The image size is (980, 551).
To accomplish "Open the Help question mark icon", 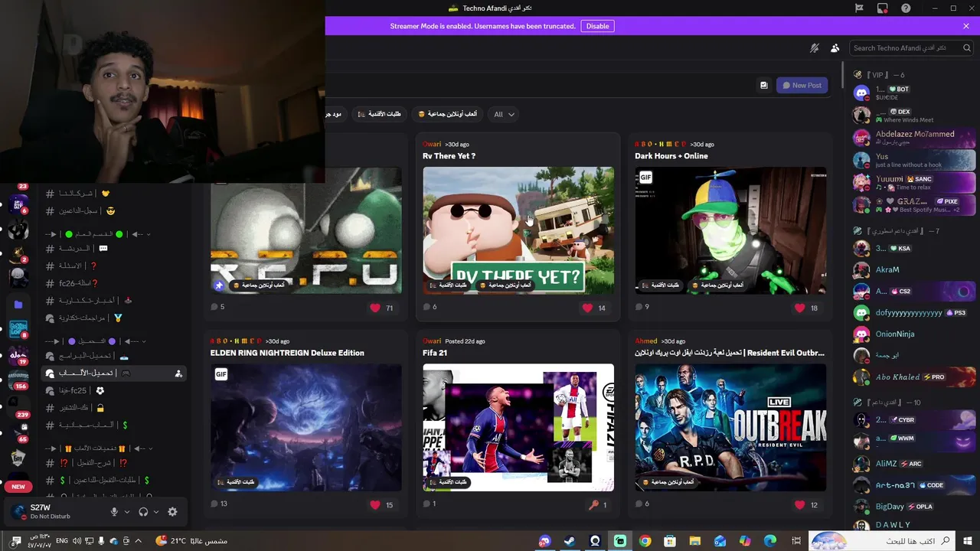I will point(906,8).
